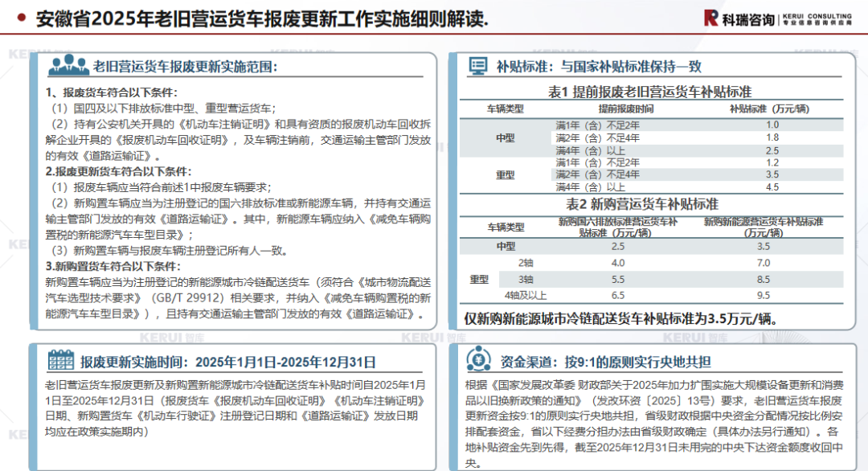Click the line about 国四及以下排放标准中型、重型营运货车

163,109
